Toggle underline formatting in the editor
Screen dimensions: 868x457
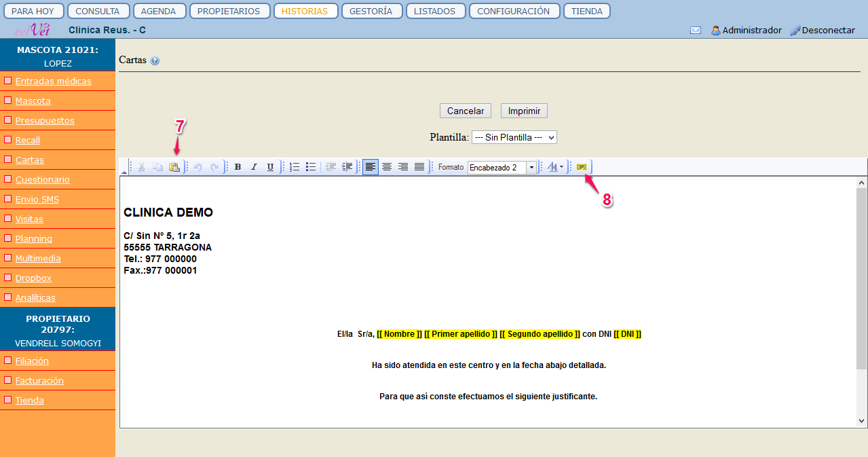pyautogui.click(x=270, y=167)
